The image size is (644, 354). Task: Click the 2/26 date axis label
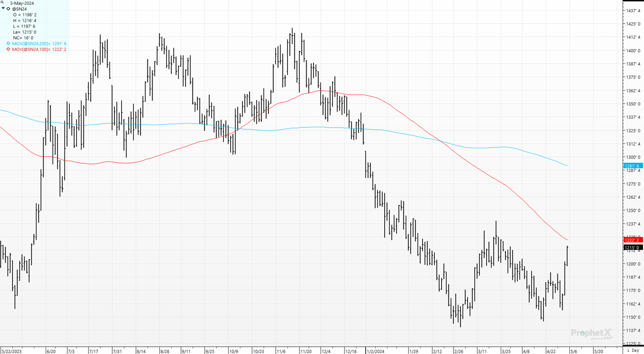(458, 351)
